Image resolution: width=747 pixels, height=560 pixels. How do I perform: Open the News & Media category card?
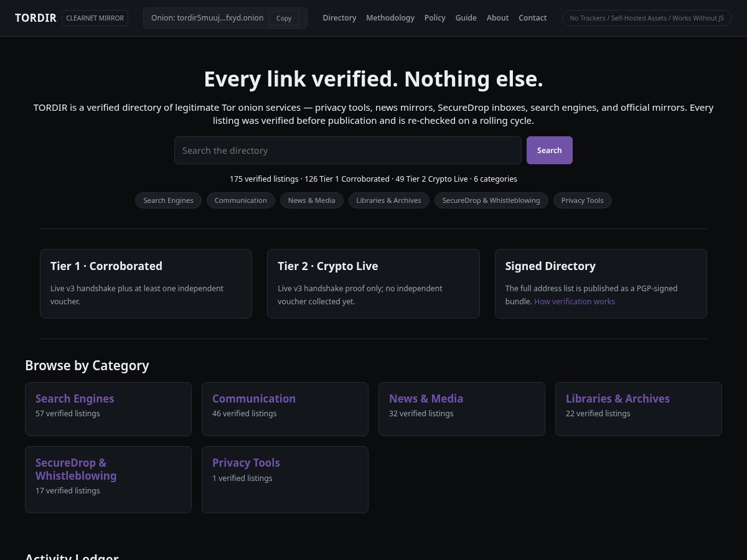462,409
